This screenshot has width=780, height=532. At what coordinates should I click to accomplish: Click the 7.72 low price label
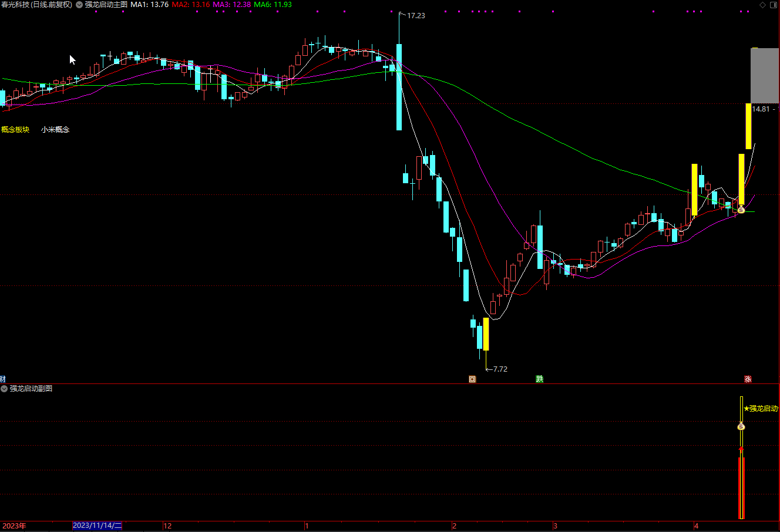coord(500,369)
